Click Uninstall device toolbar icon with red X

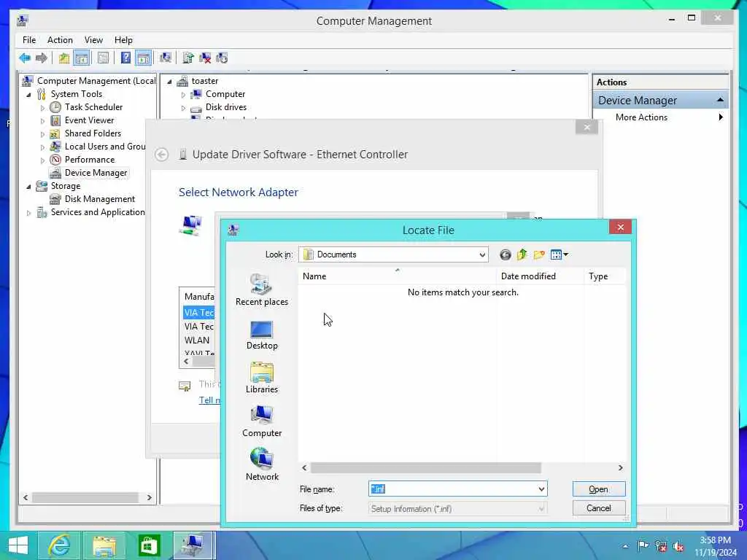205,58
